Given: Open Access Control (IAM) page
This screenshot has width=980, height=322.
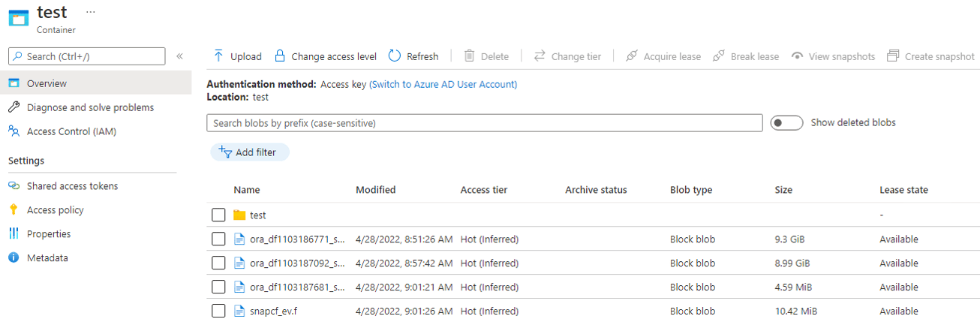Looking at the screenshot, I should click(x=71, y=131).
